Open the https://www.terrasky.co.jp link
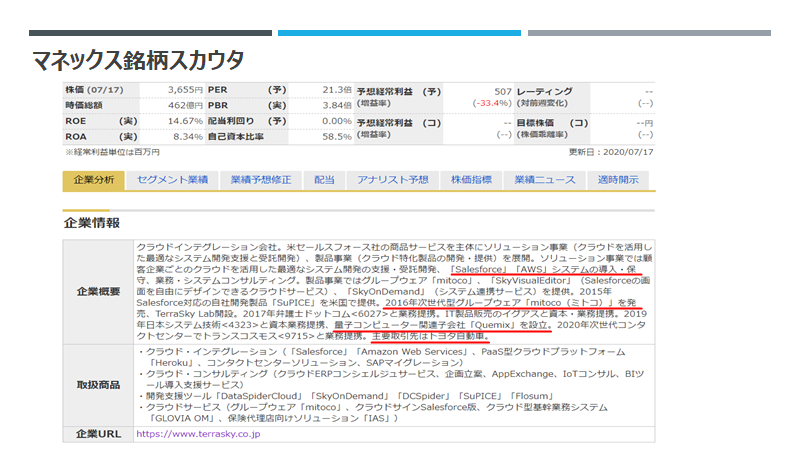 [x=198, y=434]
